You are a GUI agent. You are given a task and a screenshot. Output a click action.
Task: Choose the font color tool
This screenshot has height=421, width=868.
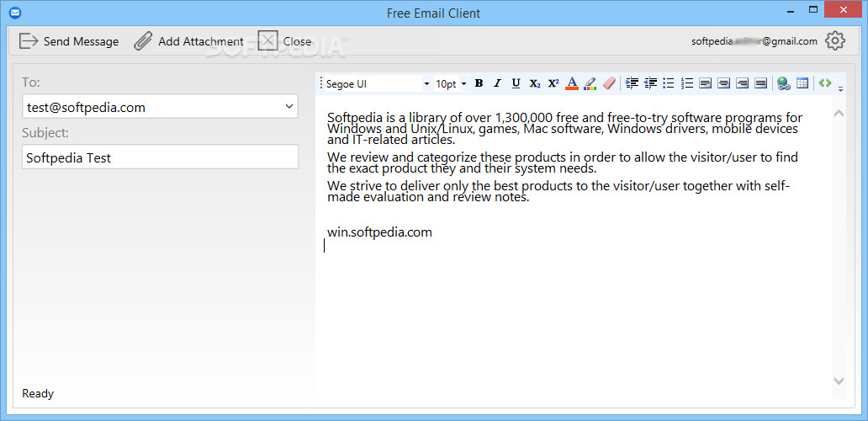[572, 83]
